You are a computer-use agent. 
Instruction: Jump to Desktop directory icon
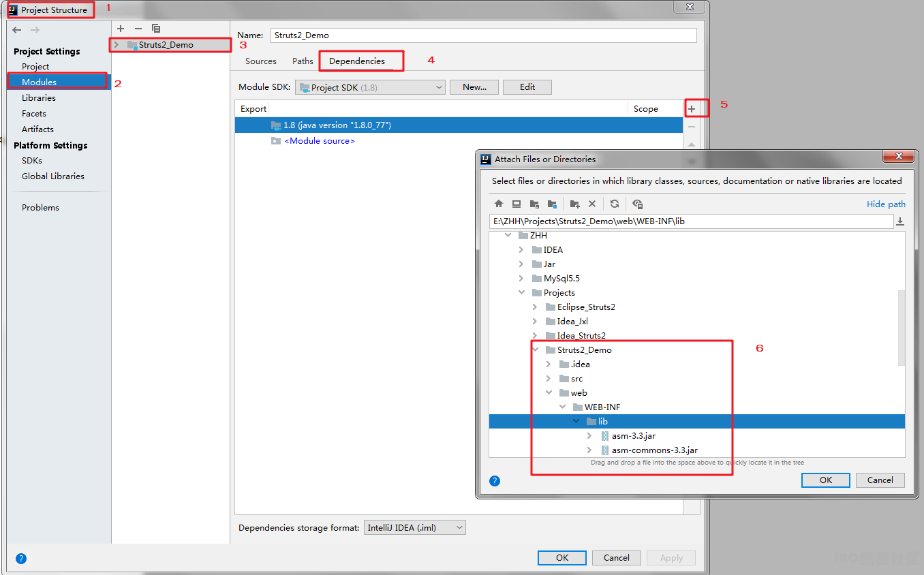tap(517, 204)
